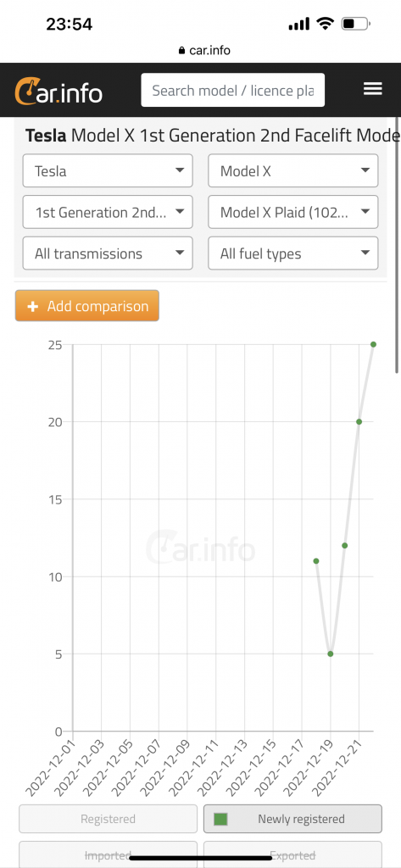Toggle the Newly registered series button
Image resolution: width=401 pixels, height=868 pixels.
292,819
